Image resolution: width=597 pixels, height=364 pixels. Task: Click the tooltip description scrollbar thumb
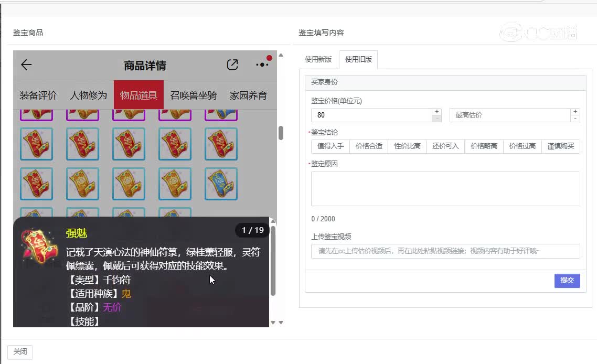273,261
